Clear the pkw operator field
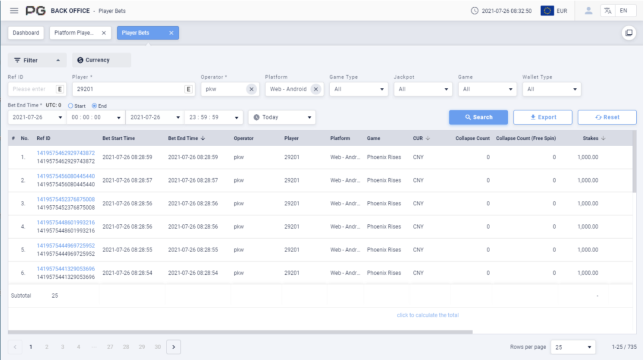The height and width of the screenshot is (360, 644). [252, 89]
